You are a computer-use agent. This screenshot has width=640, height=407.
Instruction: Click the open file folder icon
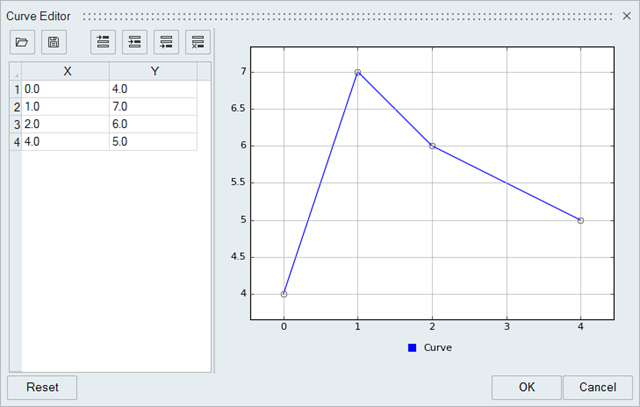click(22, 42)
